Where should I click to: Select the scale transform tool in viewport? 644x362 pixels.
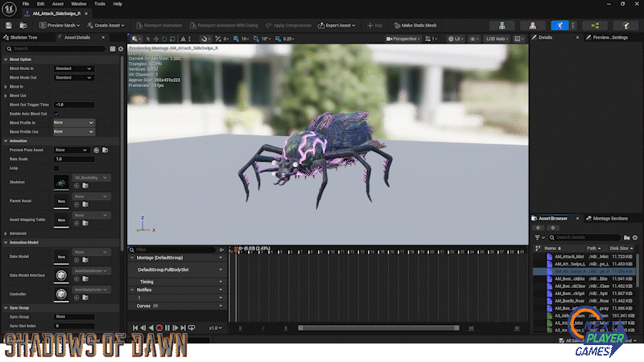172,39
